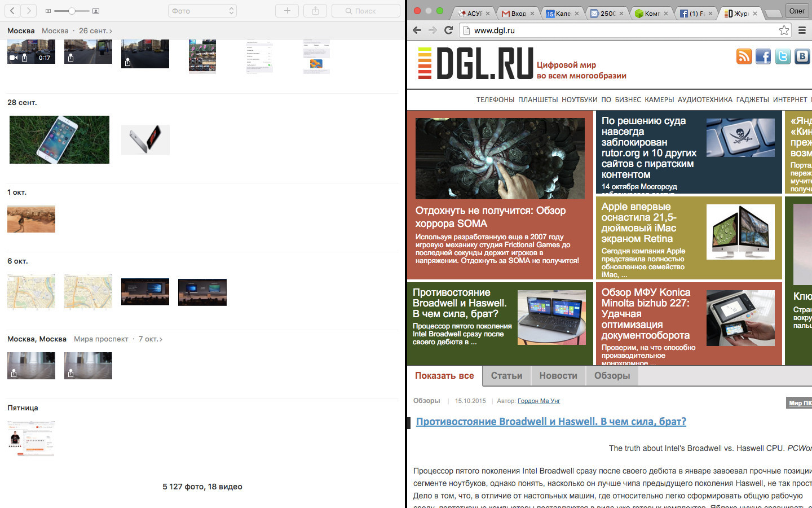Click the Twitter bird icon
The image size is (812, 508).
point(783,56)
